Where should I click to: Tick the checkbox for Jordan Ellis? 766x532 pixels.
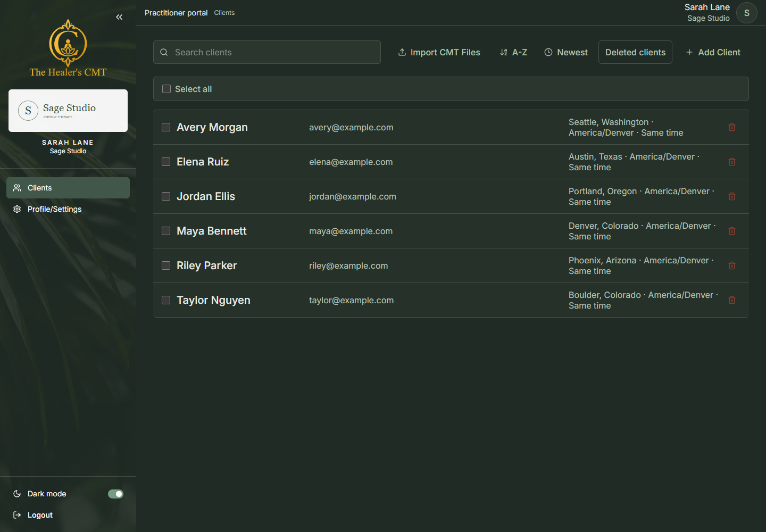point(166,196)
